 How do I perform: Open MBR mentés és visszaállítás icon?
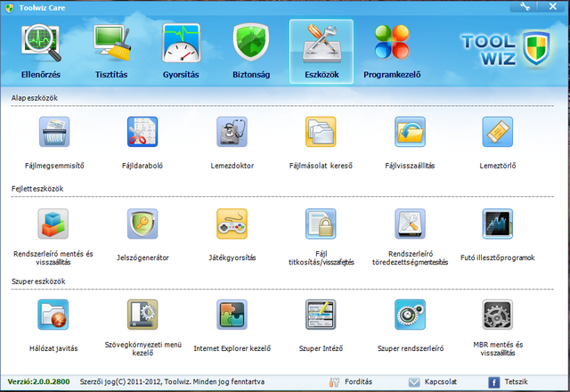coord(498,314)
